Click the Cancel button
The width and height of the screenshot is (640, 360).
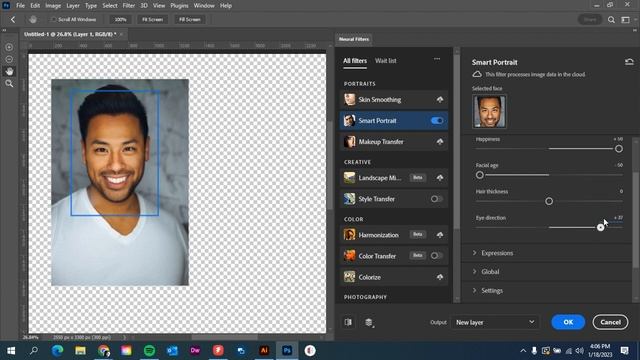tap(611, 322)
